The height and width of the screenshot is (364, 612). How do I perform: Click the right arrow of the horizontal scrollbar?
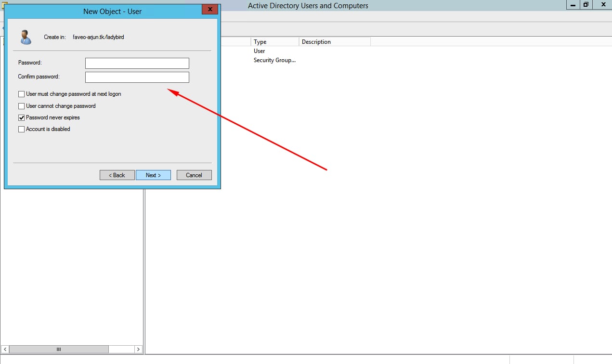[138, 349]
